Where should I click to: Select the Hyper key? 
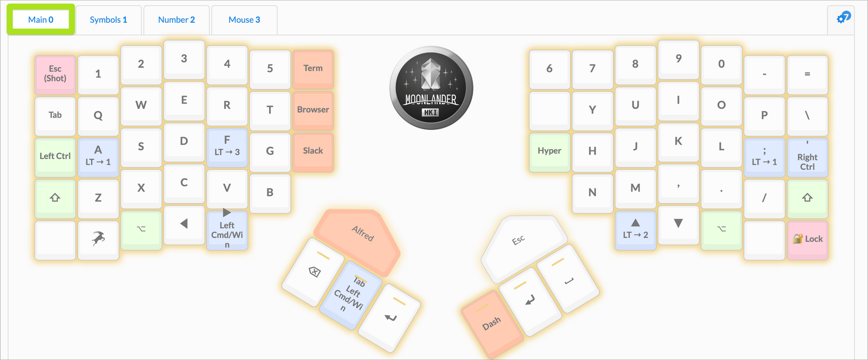pyautogui.click(x=550, y=151)
